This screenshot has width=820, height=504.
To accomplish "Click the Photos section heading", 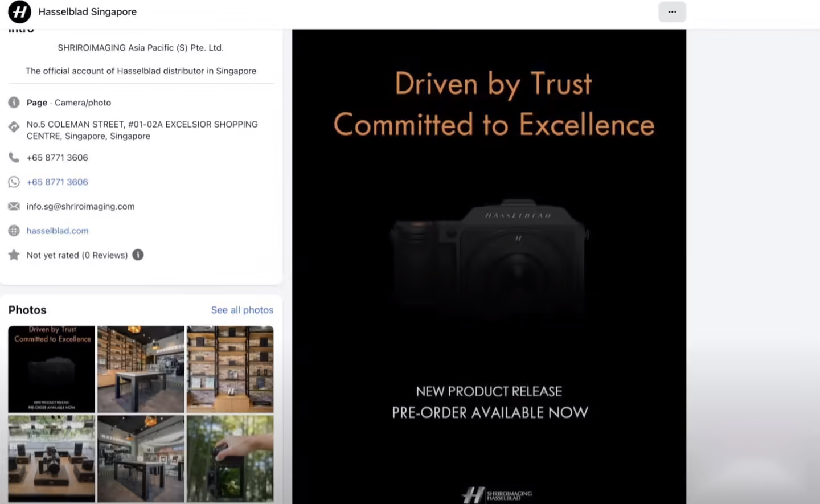I will tap(27, 310).
